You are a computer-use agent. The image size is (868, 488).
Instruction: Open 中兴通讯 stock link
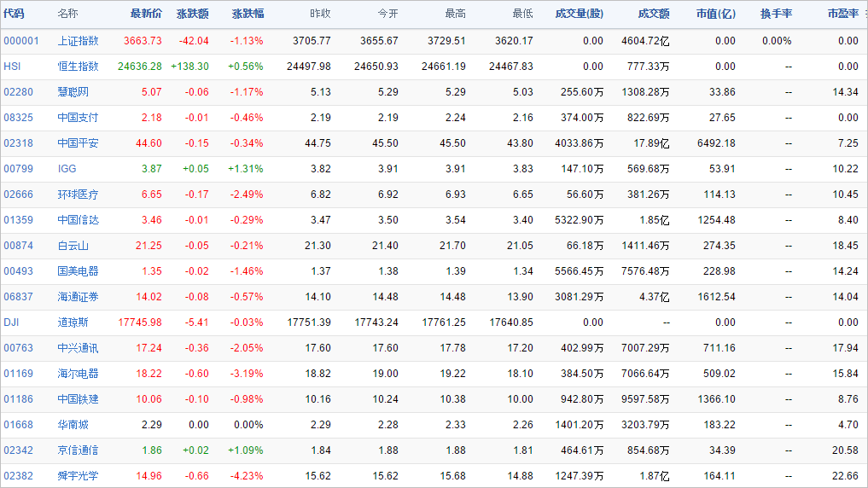pyautogui.click(x=78, y=348)
